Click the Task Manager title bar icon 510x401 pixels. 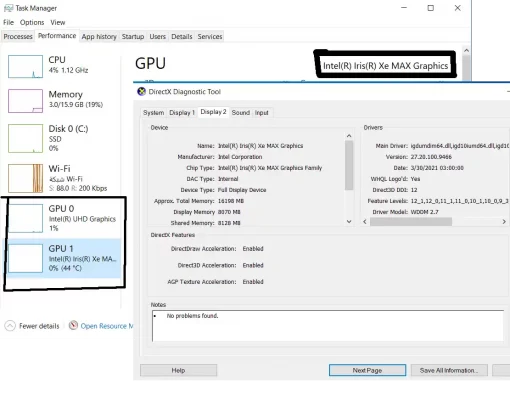pyautogui.click(x=8, y=8)
